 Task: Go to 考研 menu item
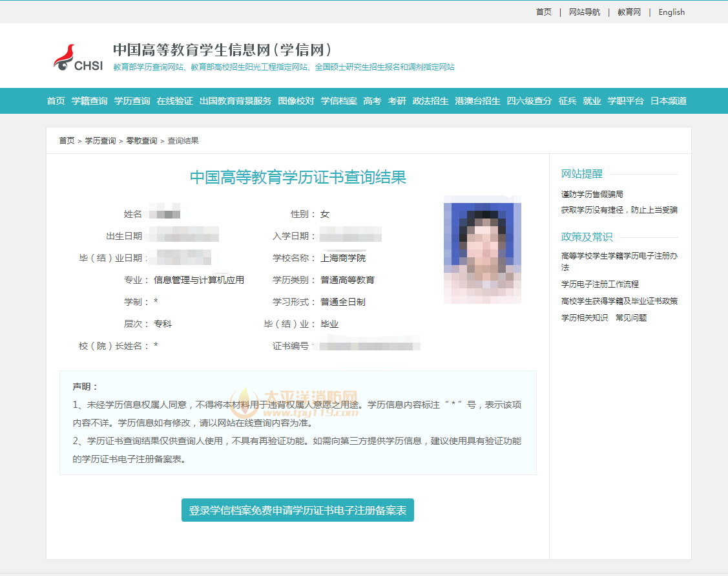397,101
